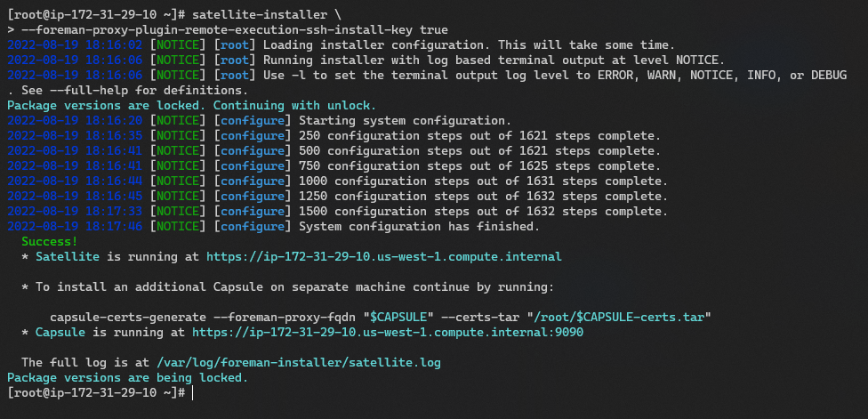The width and height of the screenshot is (868, 419).
Task: Click the cyan word Capsule before 'is running at'
Action: (60, 332)
